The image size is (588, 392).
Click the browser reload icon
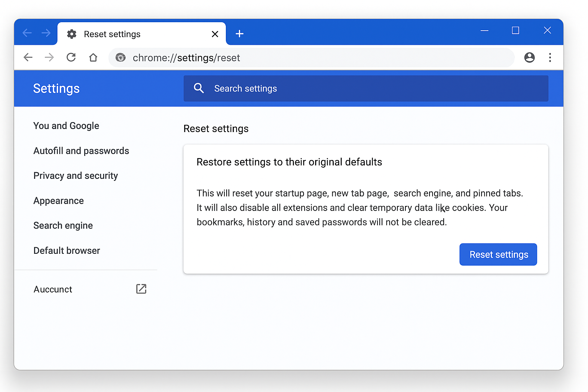click(71, 57)
